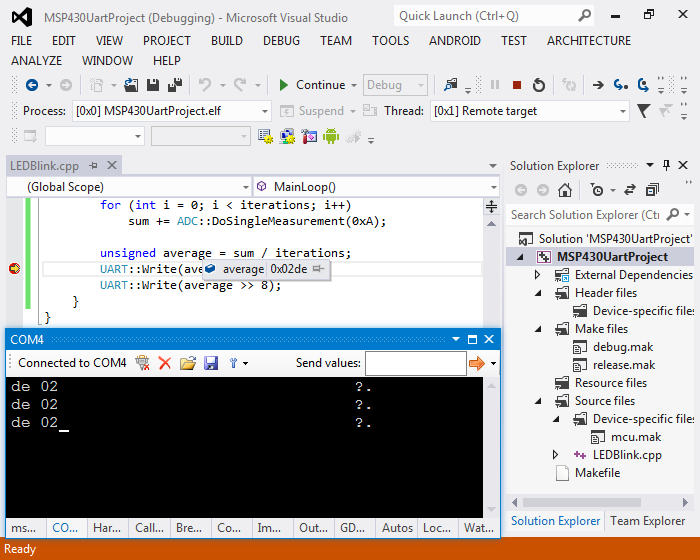Click the save disk icon in COM4 toolbar
Screen dimensions: 700x560
click(x=211, y=363)
